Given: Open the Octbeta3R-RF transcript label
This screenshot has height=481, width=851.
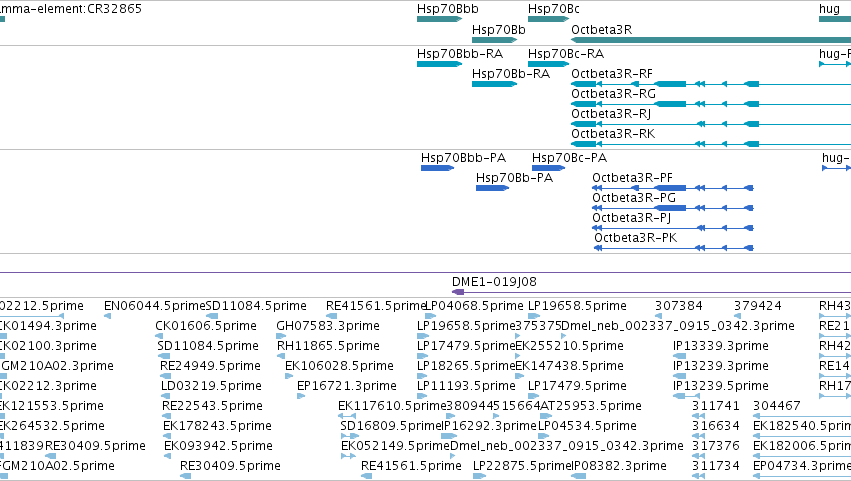Looking at the screenshot, I should pyautogui.click(x=612, y=74).
